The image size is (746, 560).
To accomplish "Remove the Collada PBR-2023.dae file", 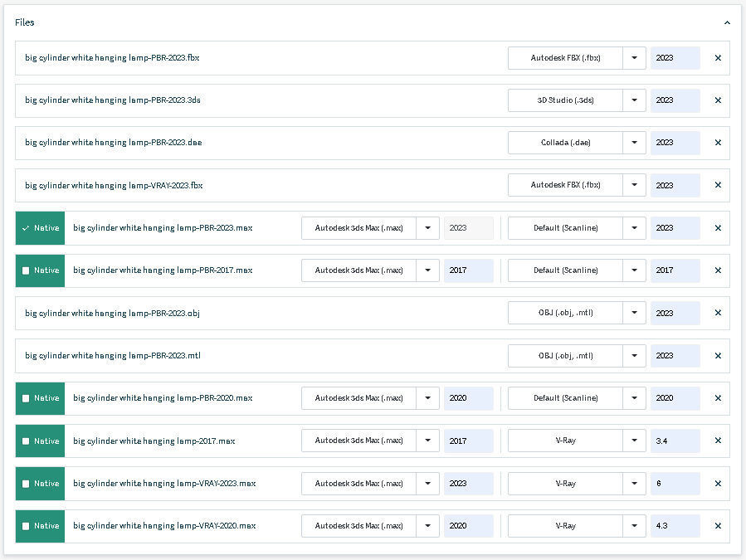I will click(x=718, y=143).
